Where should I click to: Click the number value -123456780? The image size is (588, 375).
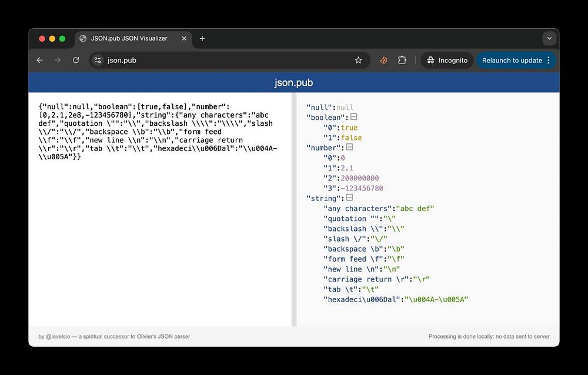point(362,188)
